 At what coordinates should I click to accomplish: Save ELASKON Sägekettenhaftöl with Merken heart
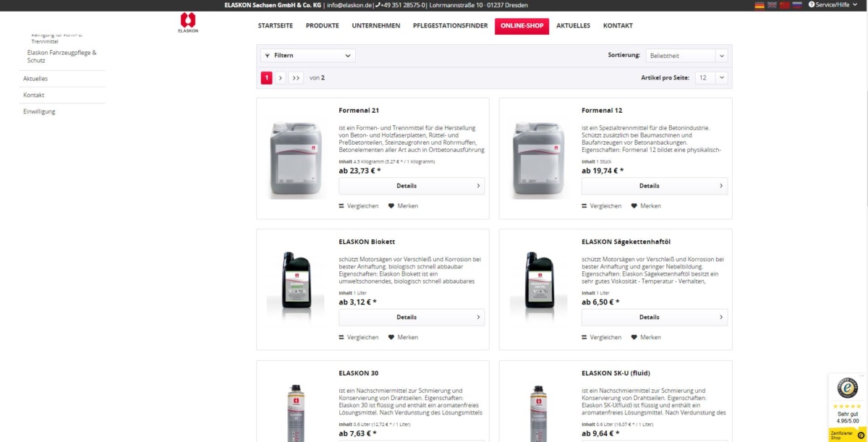pos(646,337)
